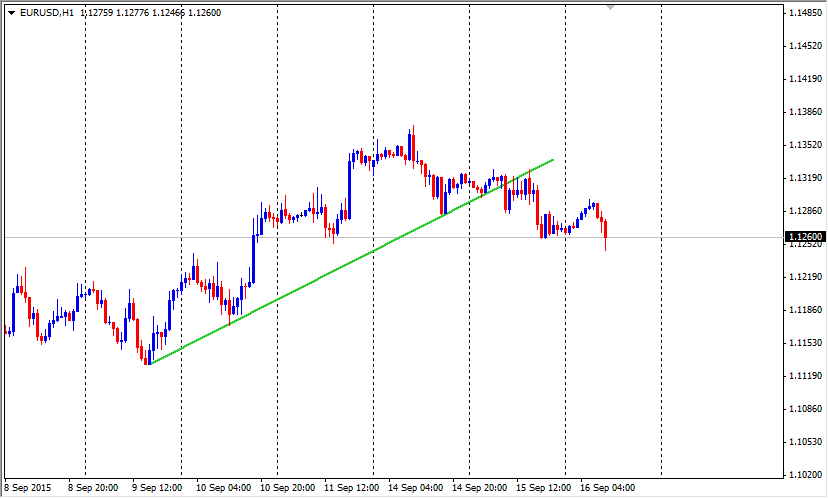This screenshot has width=828, height=498.
Task: Click the gray chart shift triangle marker
Action: [x=610, y=7]
